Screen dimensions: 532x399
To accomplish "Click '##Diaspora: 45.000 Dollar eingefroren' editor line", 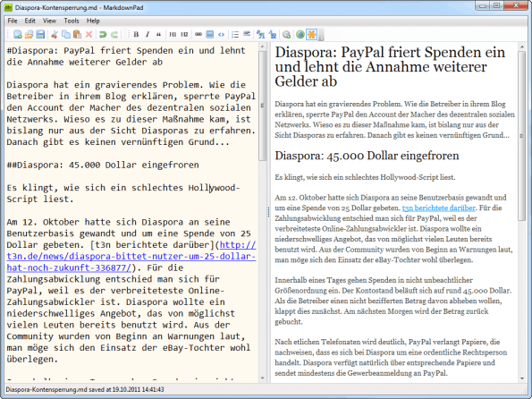I will (103, 165).
